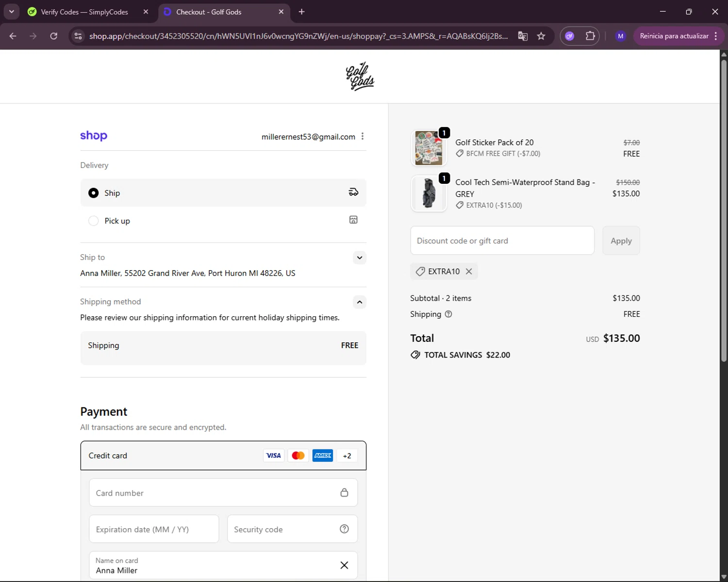
Task: Collapse the Shipping method section
Action: pos(360,302)
